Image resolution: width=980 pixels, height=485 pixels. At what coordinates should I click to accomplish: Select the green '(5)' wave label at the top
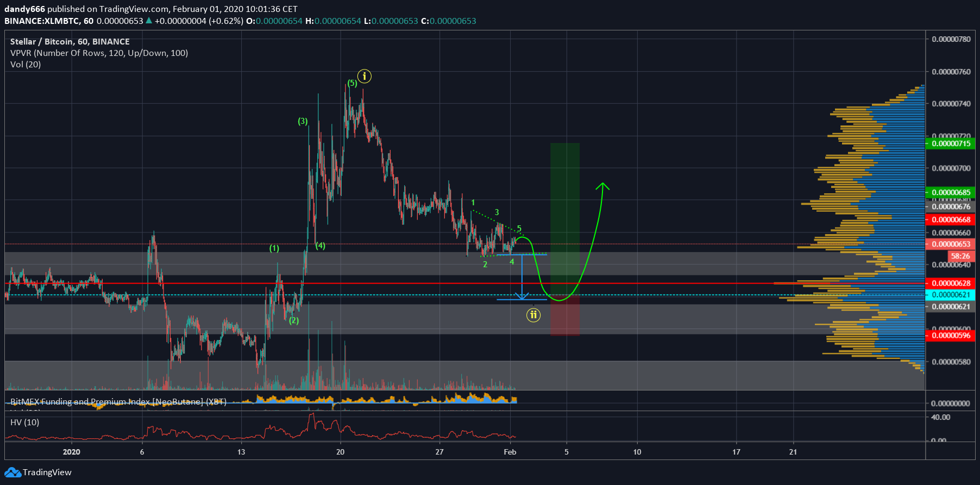click(353, 83)
